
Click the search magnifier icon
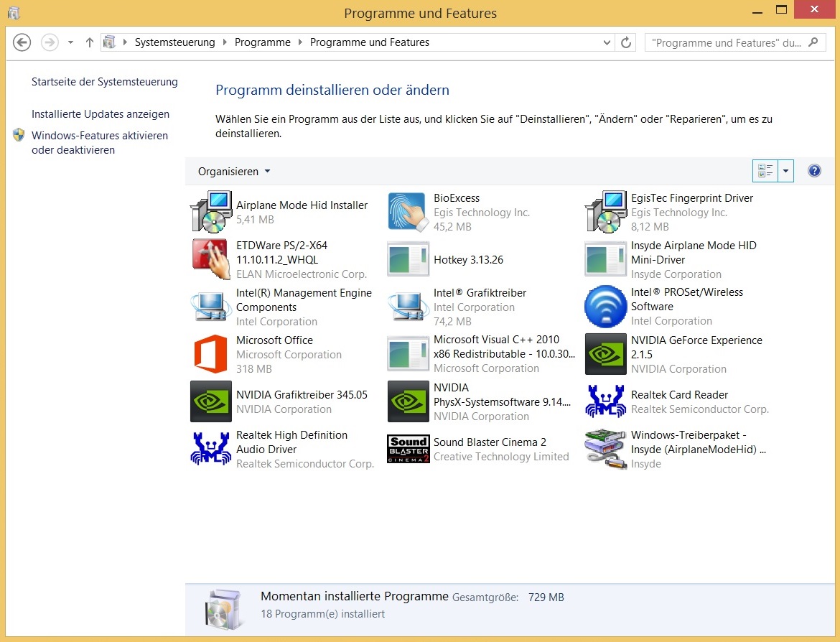point(813,42)
